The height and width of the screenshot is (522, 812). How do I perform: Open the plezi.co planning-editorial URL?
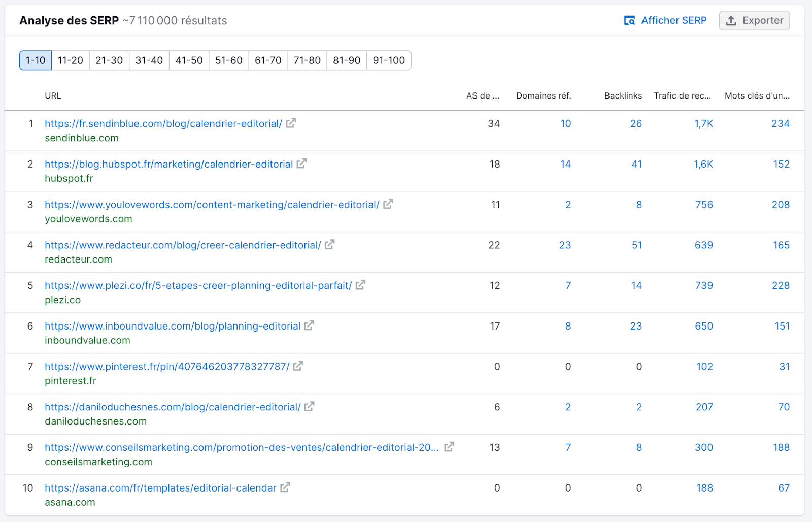pos(198,285)
